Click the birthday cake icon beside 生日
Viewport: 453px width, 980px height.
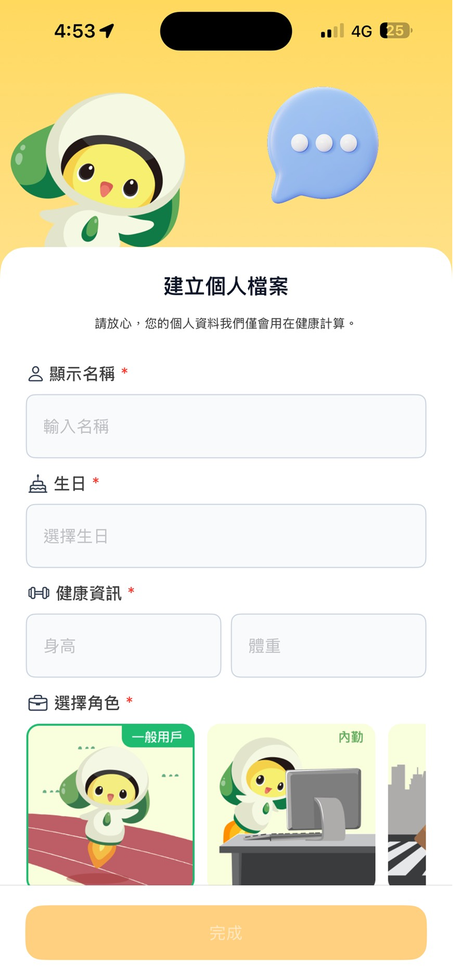[38, 484]
